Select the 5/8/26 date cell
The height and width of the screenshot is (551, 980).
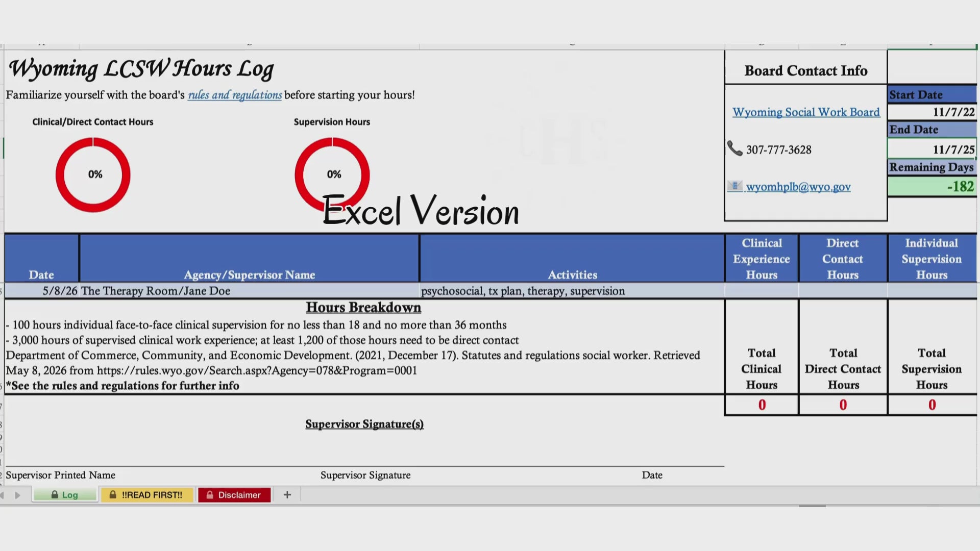42,291
